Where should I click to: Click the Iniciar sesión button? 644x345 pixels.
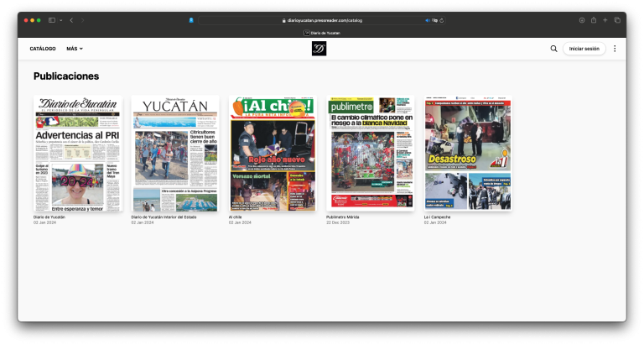coord(584,49)
